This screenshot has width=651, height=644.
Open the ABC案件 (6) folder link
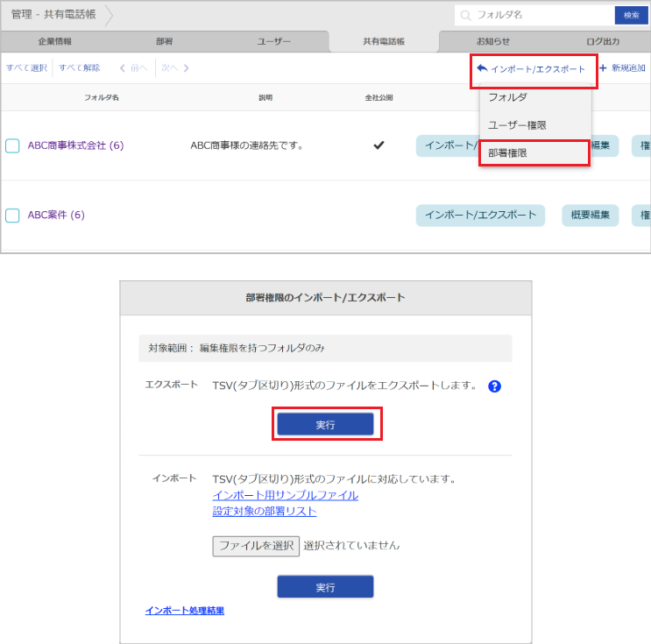(56, 215)
